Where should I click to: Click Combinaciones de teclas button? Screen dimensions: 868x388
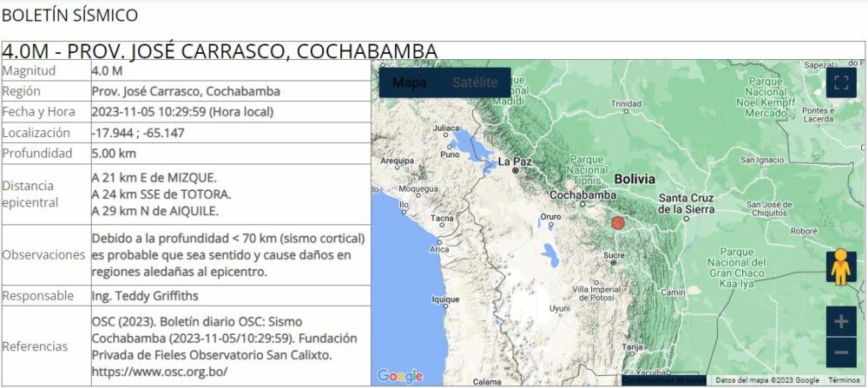point(666,380)
